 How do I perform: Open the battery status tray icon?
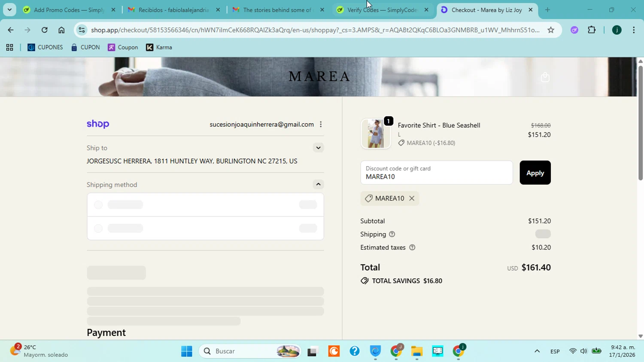[x=596, y=351]
